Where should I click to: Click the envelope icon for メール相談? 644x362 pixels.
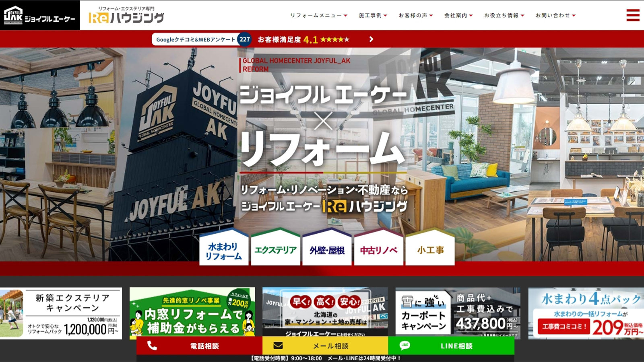pos(278,346)
